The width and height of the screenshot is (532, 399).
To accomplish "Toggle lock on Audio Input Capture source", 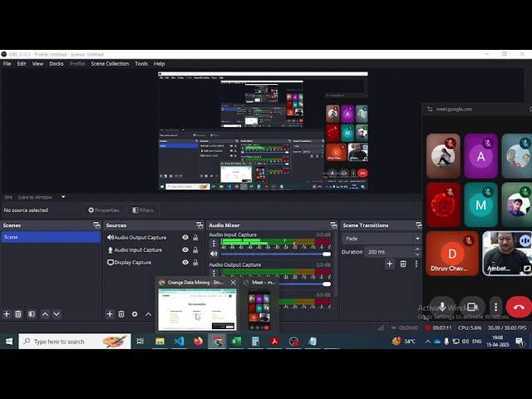I will (x=195, y=250).
